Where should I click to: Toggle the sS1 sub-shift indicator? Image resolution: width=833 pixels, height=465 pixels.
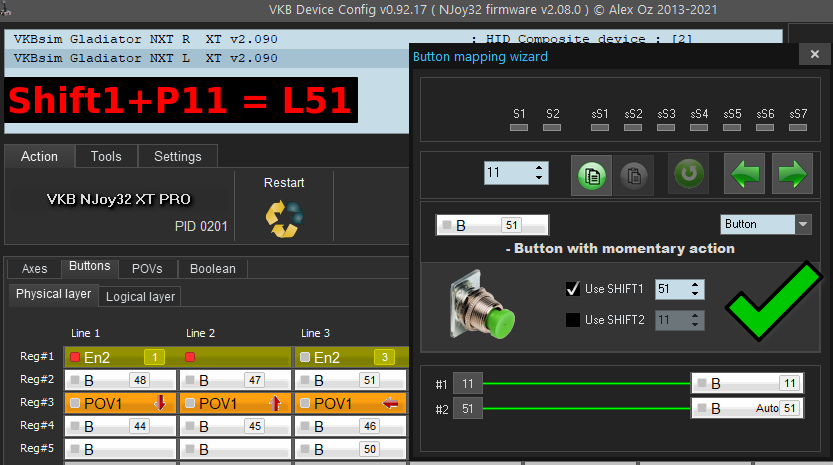click(600, 128)
